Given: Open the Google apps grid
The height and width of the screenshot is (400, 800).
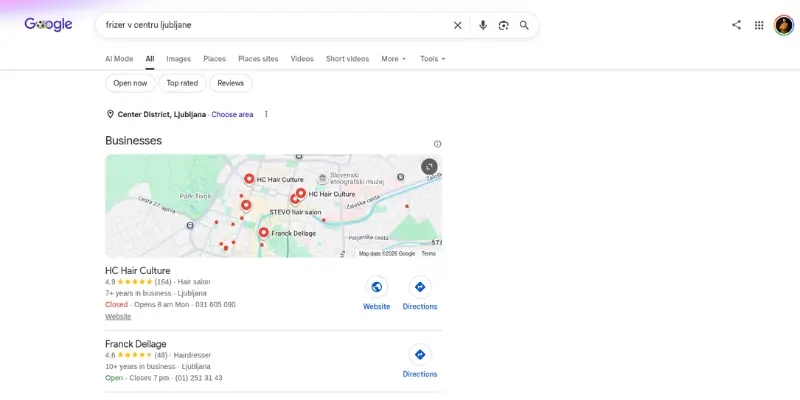Looking at the screenshot, I should pyautogui.click(x=759, y=25).
